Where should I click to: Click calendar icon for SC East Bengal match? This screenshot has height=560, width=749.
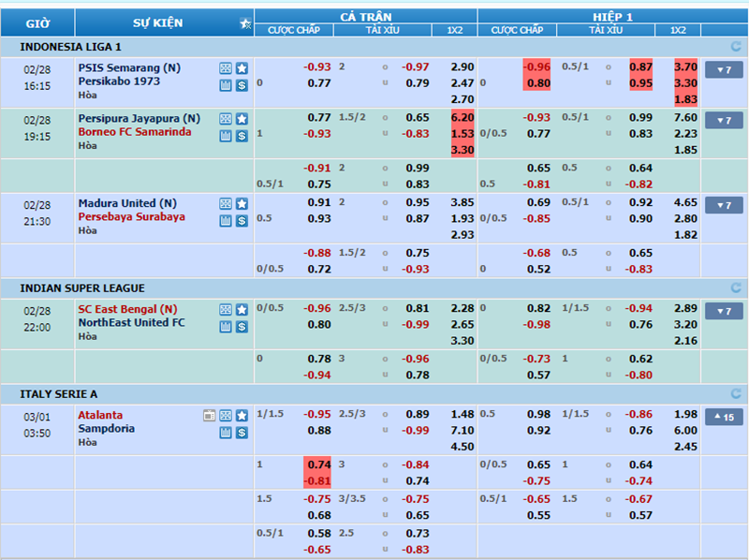(226, 326)
